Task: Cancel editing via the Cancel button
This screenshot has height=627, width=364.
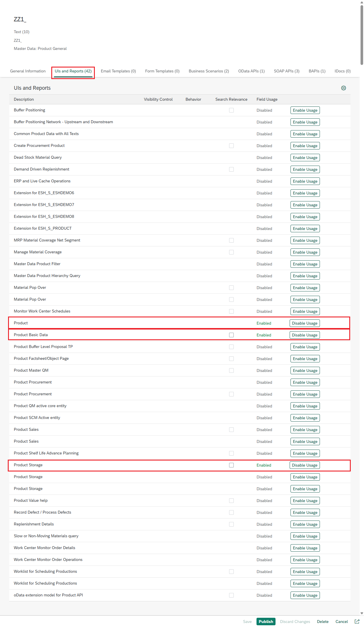Action: tap(342, 622)
